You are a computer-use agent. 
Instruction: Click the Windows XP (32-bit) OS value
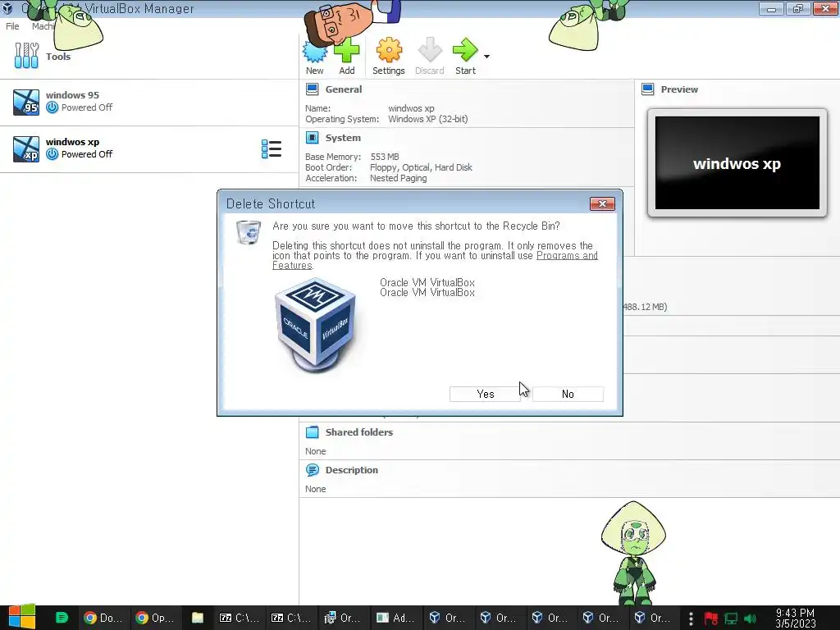click(427, 119)
